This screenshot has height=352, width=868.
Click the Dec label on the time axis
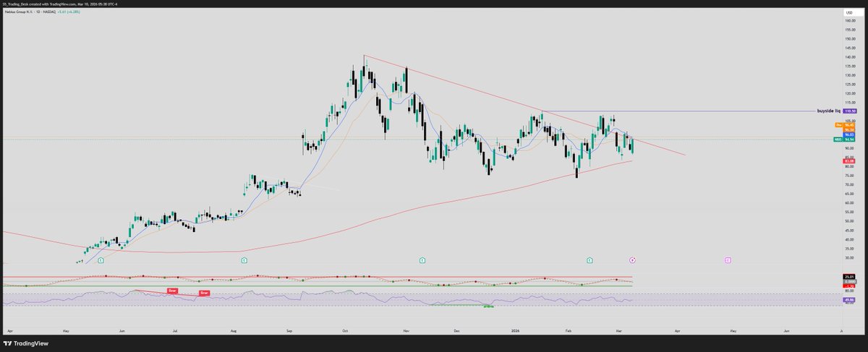(x=456, y=331)
